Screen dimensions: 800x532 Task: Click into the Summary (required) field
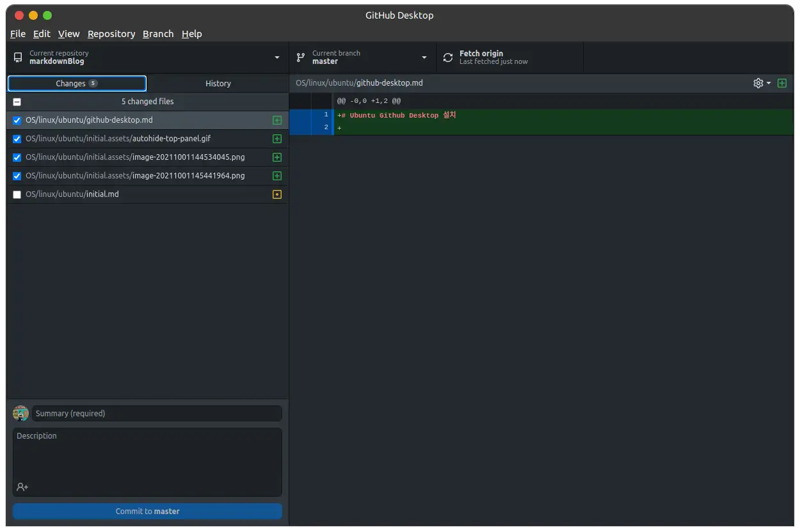point(157,413)
